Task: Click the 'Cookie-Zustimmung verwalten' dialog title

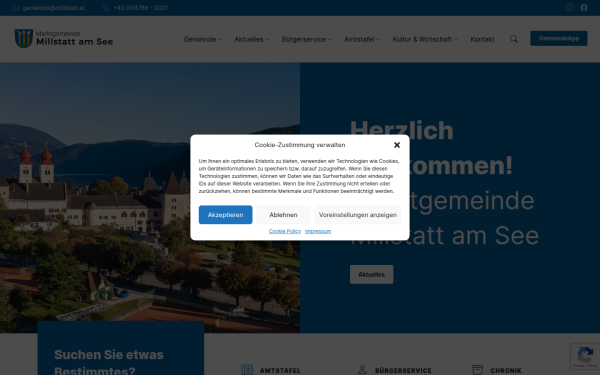Action: coord(300,145)
